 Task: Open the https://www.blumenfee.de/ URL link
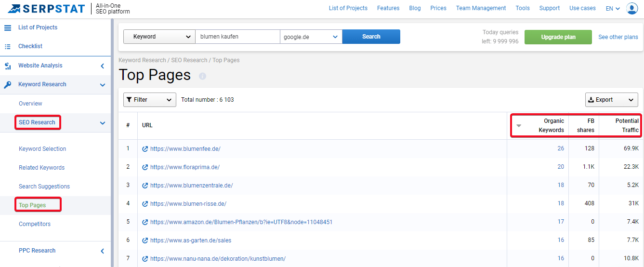(185, 149)
